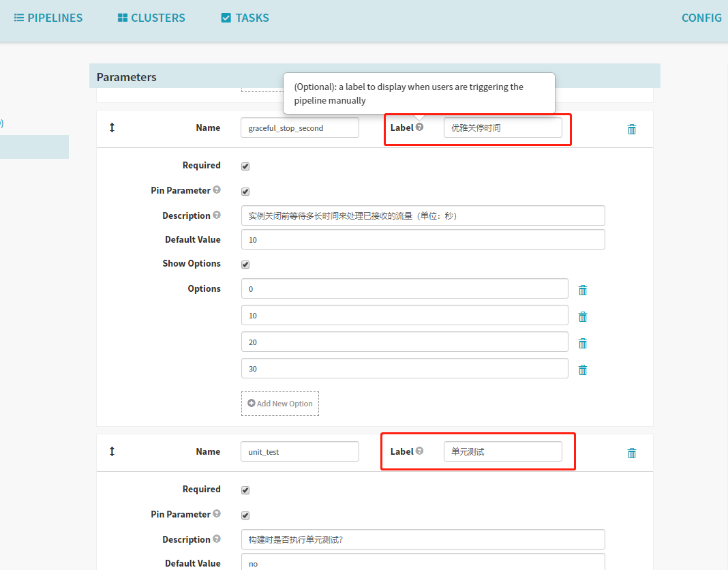Open the TASKS section
728x570 pixels.
pyautogui.click(x=244, y=17)
